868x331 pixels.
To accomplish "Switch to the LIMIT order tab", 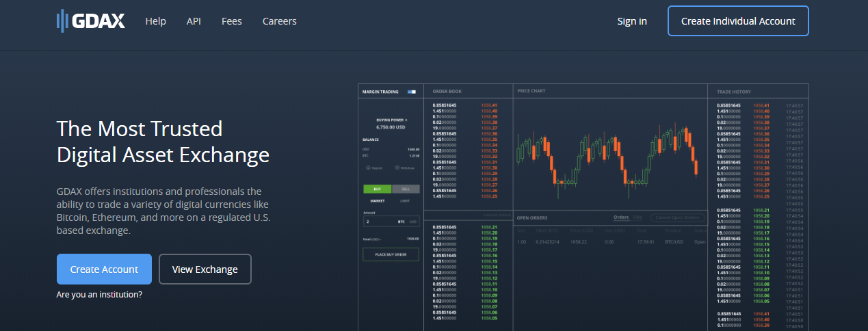I will point(405,201).
